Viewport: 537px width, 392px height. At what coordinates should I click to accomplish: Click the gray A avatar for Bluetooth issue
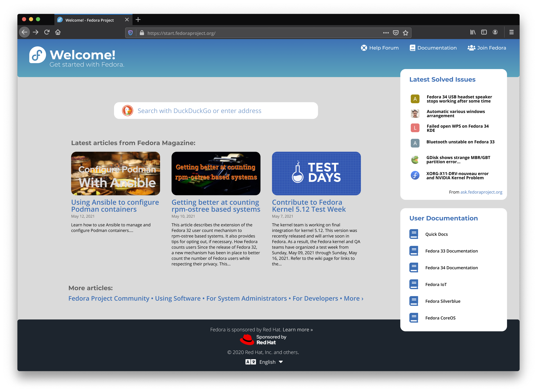415,143
